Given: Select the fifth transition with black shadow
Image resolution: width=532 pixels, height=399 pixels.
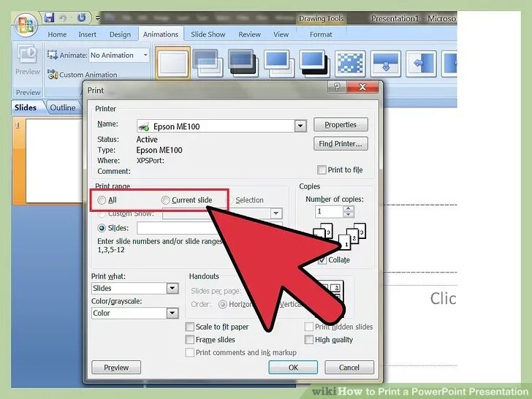Looking at the screenshot, I should (314, 63).
